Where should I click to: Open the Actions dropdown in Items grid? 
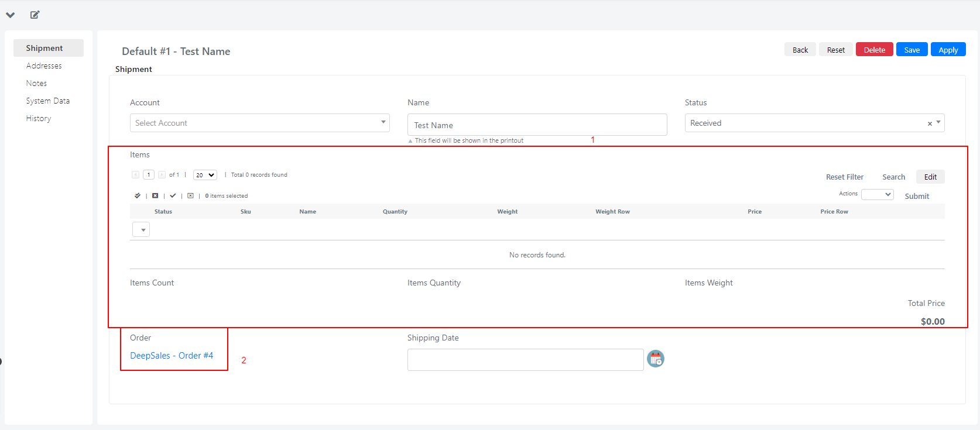[x=877, y=194]
